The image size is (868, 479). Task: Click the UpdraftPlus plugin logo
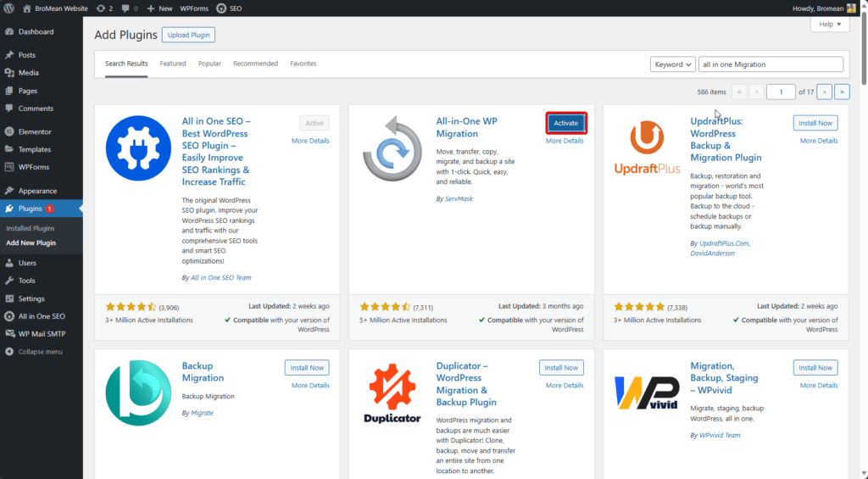click(647, 148)
